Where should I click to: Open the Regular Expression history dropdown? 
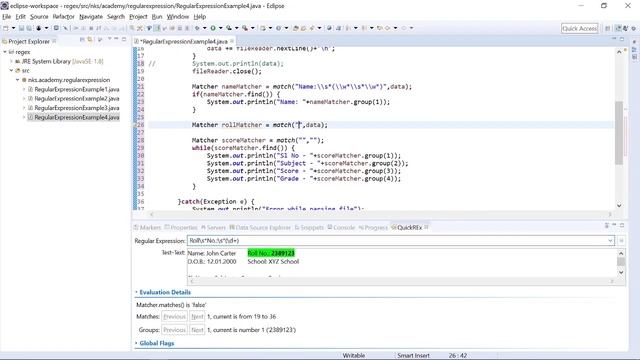(610, 241)
